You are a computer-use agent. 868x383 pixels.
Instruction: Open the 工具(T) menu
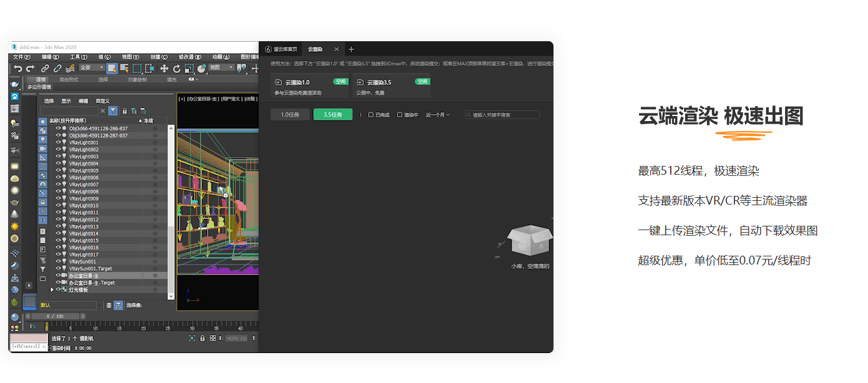[79, 57]
